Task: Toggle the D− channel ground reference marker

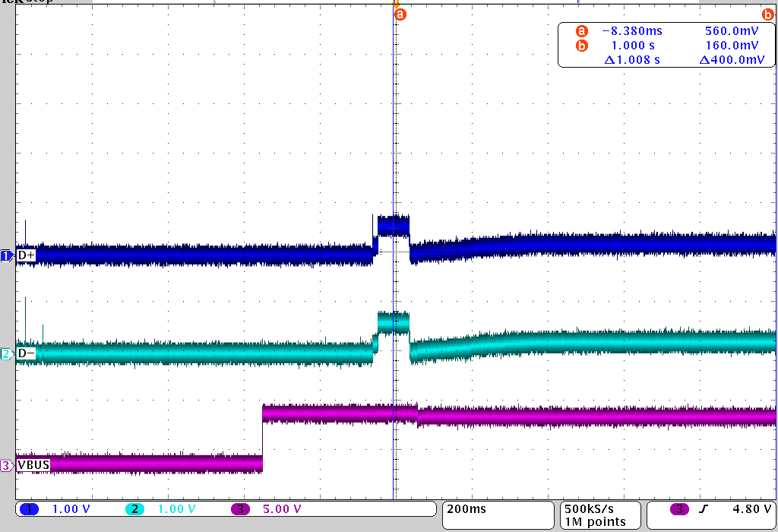Action: point(5,354)
